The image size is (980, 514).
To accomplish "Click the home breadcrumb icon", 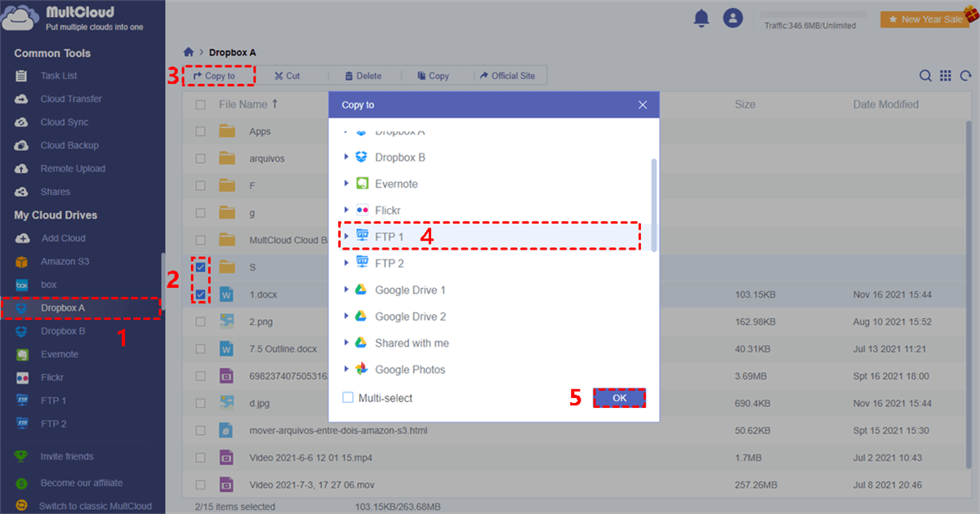I will point(189,52).
